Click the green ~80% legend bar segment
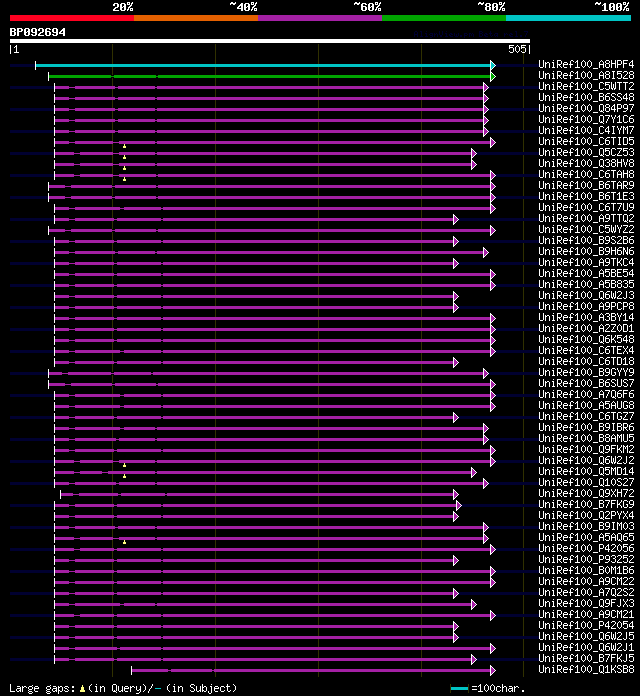Screen dimensions: 640x696 [444, 18]
